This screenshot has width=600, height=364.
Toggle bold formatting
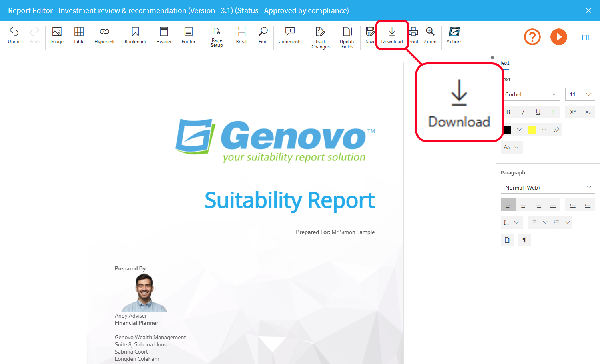pos(508,112)
